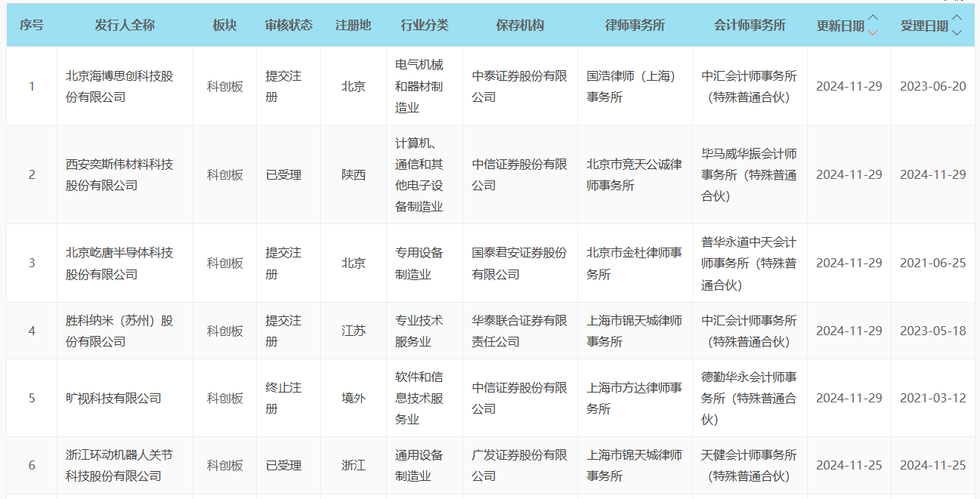Select 江苏 registration location cell
The width and height of the screenshot is (980, 499).
pyautogui.click(x=354, y=331)
